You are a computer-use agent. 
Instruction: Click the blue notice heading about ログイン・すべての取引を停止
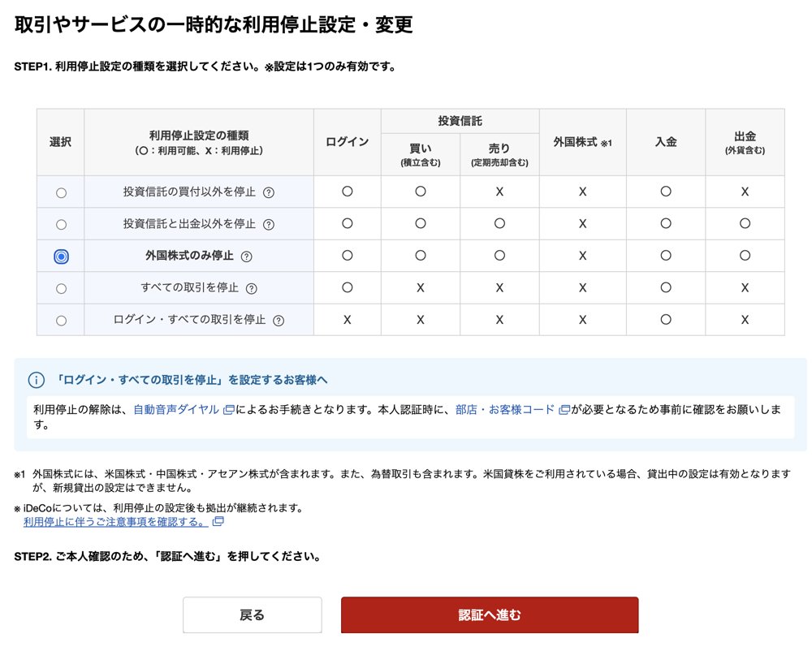[191, 380]
